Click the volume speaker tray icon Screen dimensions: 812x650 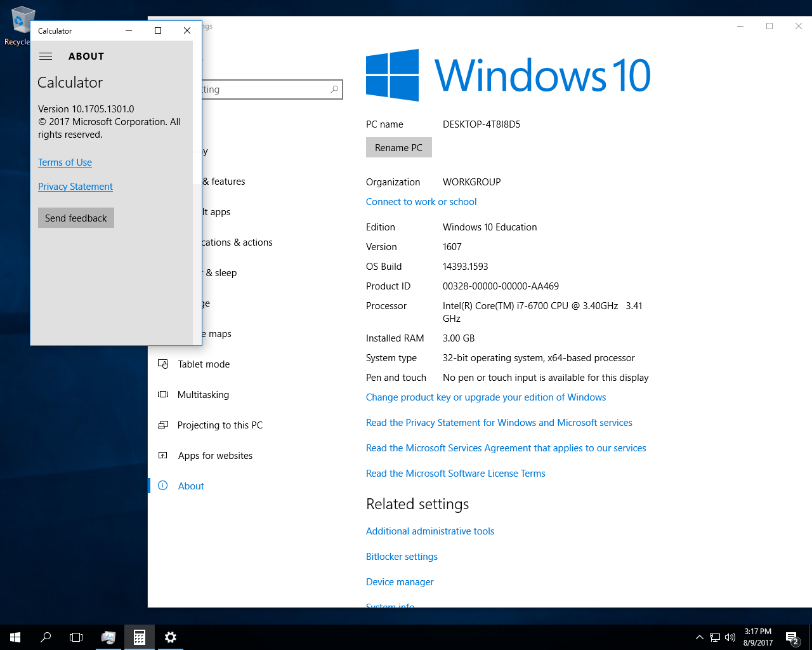[x=730, y=637]
